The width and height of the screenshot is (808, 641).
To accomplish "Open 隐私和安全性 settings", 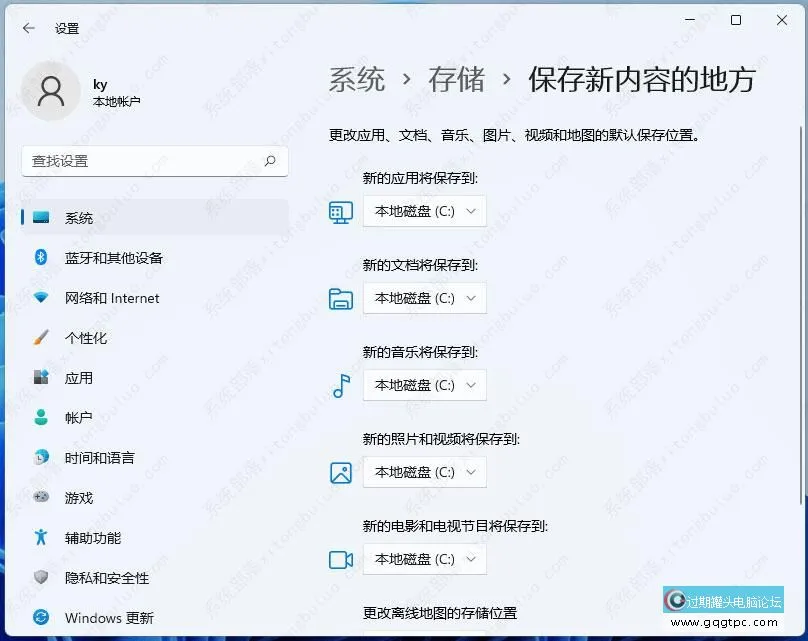I will coord(105,578).
